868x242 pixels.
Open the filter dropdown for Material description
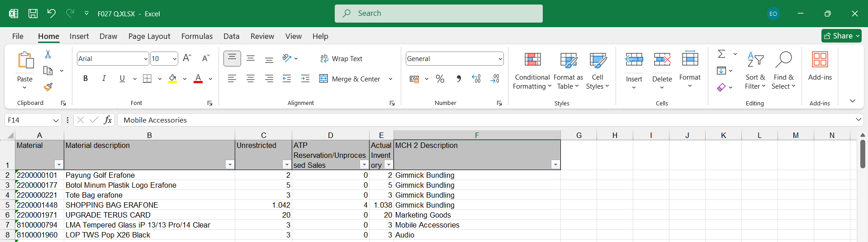(x=230, y=165)
